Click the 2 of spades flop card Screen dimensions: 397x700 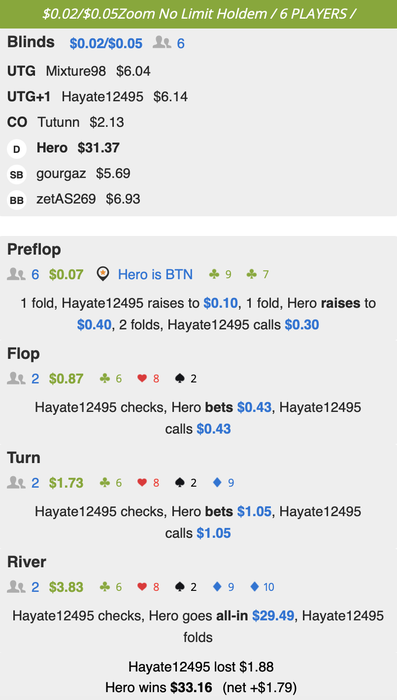click(186, 379)
